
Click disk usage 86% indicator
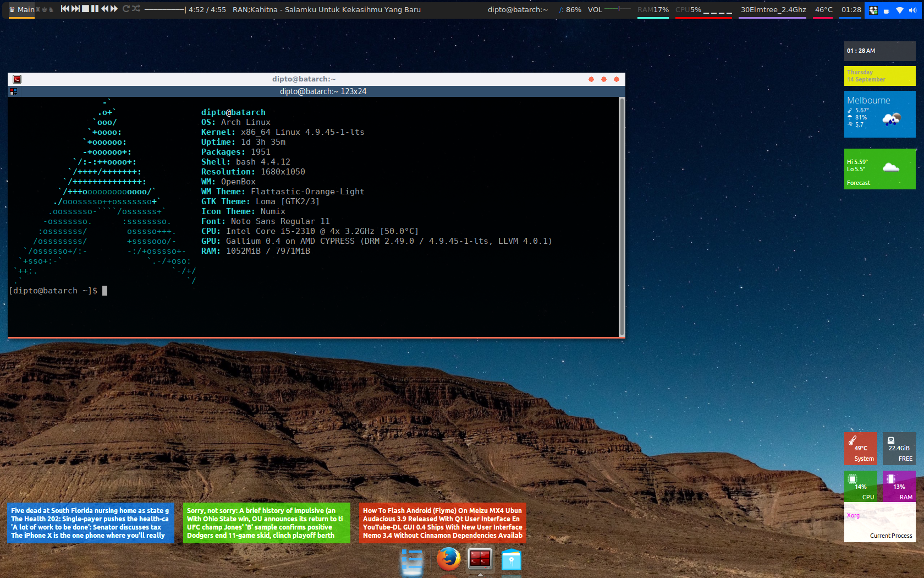(570, 10)
